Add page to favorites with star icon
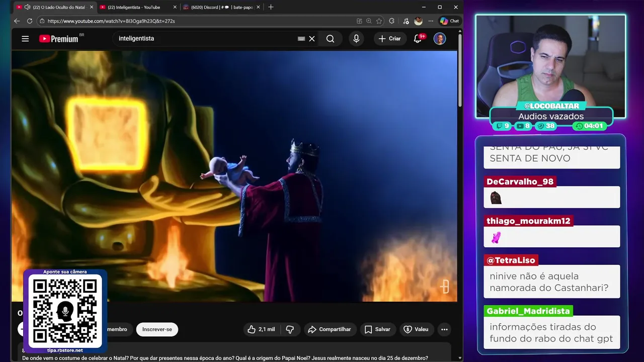Screen dimensions: 644x362 point(379,21)
